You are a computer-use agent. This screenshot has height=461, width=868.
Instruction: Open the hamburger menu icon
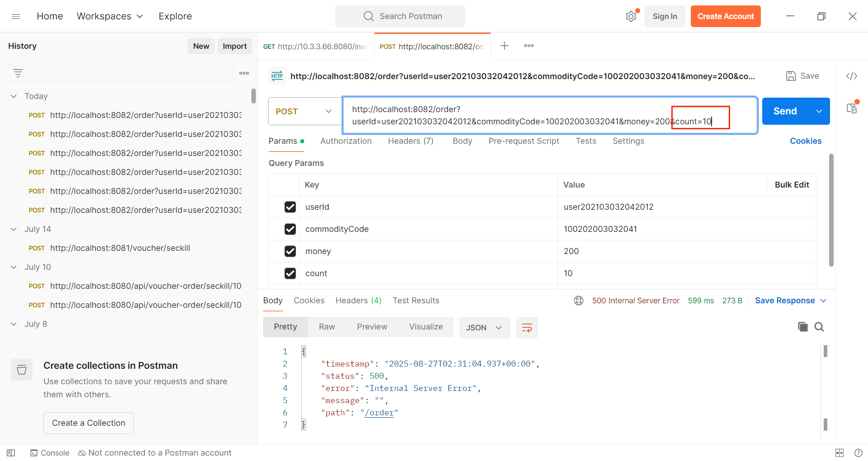tap(16, 16)
